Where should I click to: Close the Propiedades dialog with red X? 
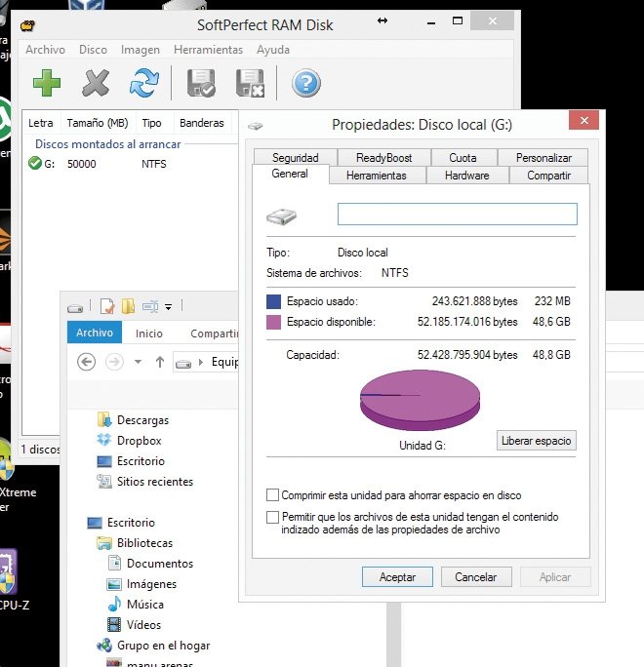pyautogui.click(x=584, y=121)
